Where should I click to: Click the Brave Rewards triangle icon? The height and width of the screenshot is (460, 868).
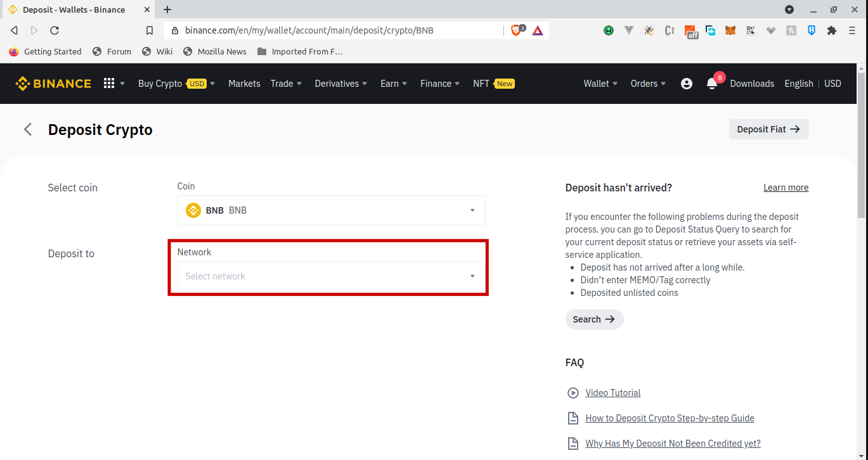coord(538,30)
